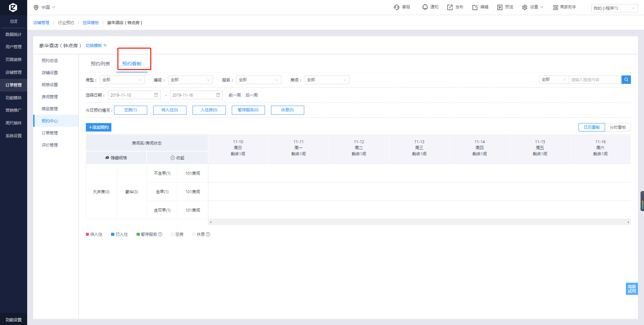
Task: Open 营销推广 in main sidebar
Action: point(13,110)
